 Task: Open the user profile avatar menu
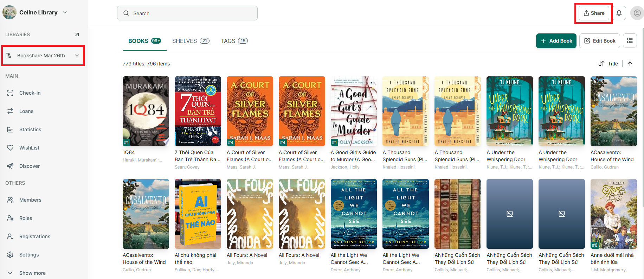pyautogui.click(x=637, y=13)
